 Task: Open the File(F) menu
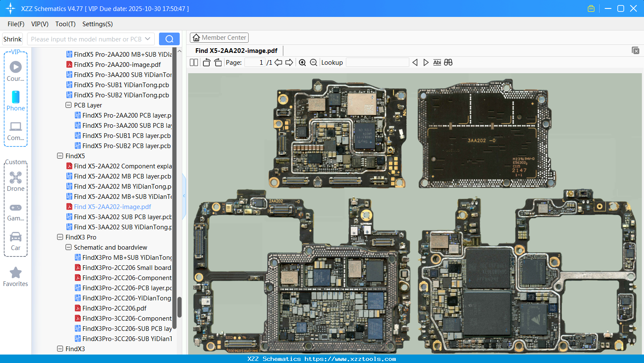pyautogui.click(x=16, y=24)
